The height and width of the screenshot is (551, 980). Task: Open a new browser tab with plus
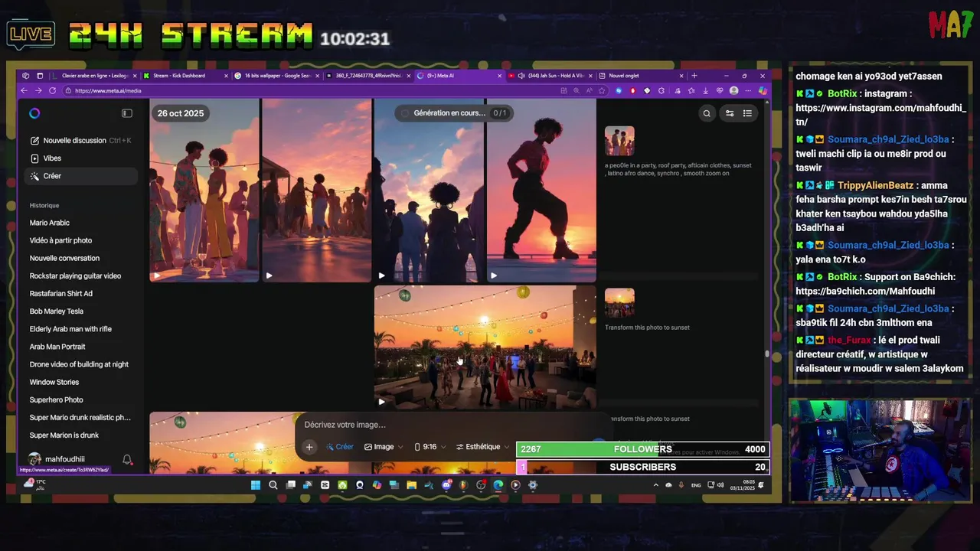pyautogui.click(x=694, y=76)
